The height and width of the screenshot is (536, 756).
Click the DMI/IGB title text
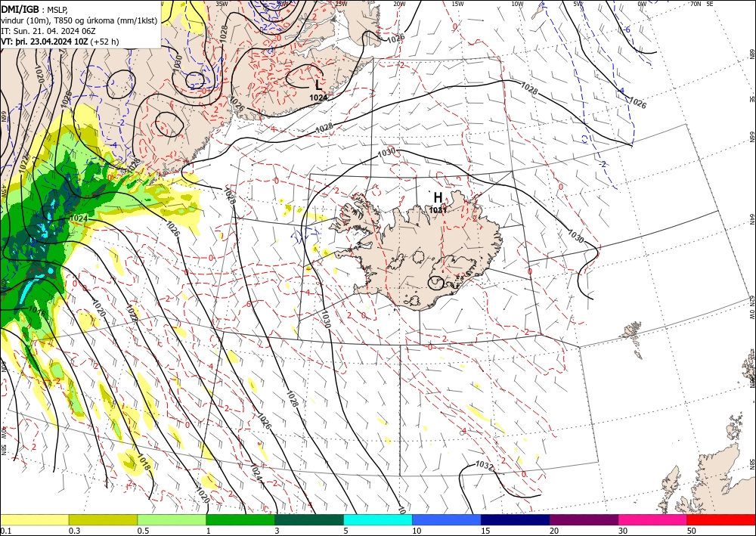tap(20, 9)
